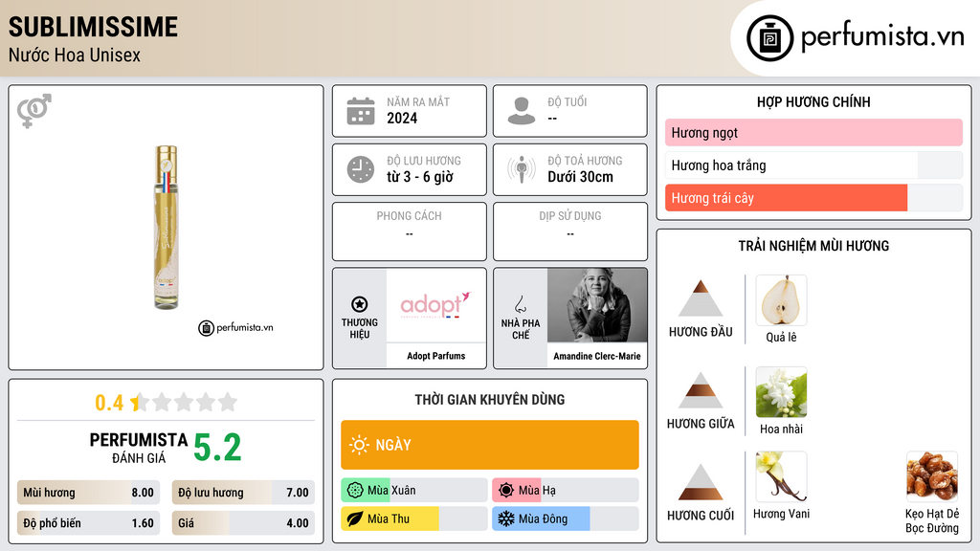Open the vanilla note thumbnail
The height and width of the screenshot is (551, 980).
[781, 476]
